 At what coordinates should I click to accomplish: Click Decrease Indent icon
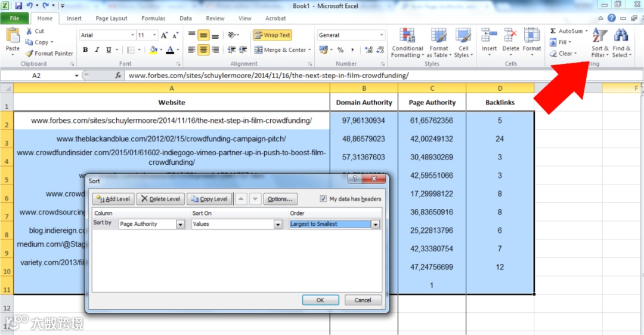click(231, 50)
